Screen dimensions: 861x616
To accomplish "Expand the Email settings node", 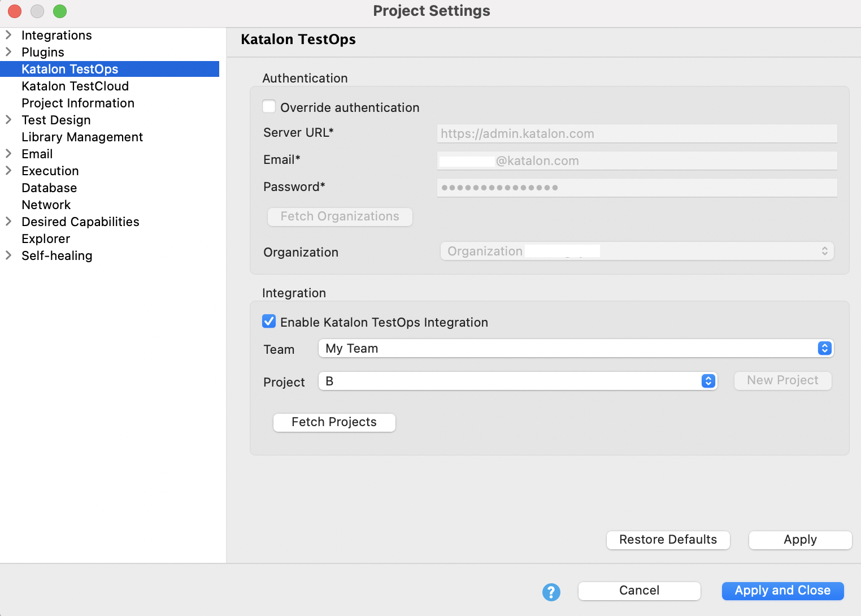I will point(8,154).
